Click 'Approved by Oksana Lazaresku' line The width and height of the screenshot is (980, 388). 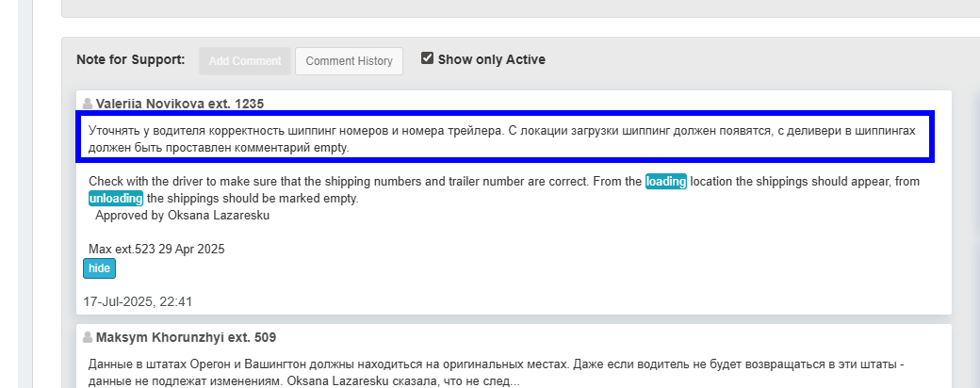click(x=183, y=215)
